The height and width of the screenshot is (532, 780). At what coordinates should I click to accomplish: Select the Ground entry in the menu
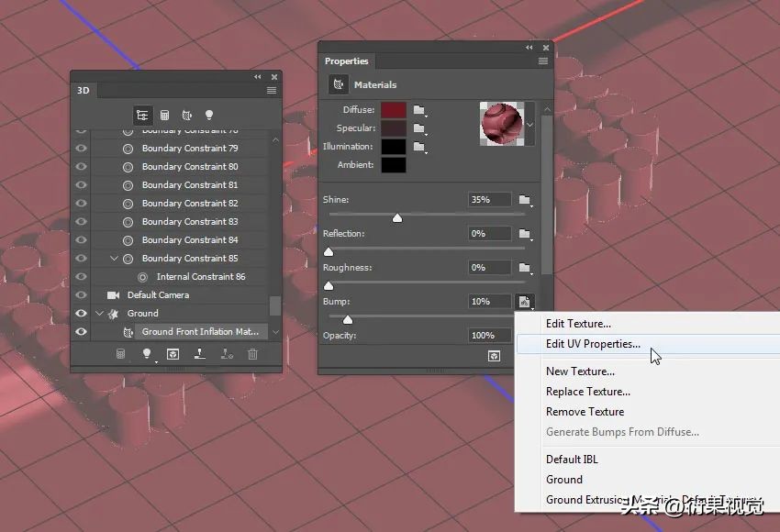pyautogui.click(x=564, y=480)
